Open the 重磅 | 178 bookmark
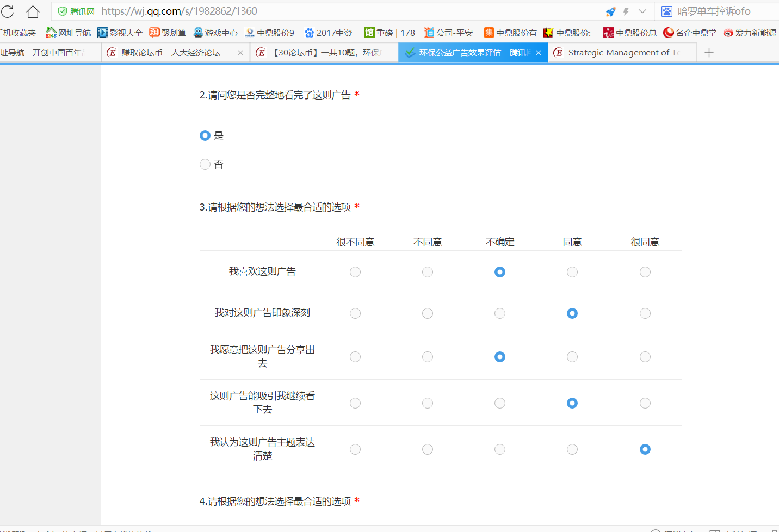 [389, 33]
